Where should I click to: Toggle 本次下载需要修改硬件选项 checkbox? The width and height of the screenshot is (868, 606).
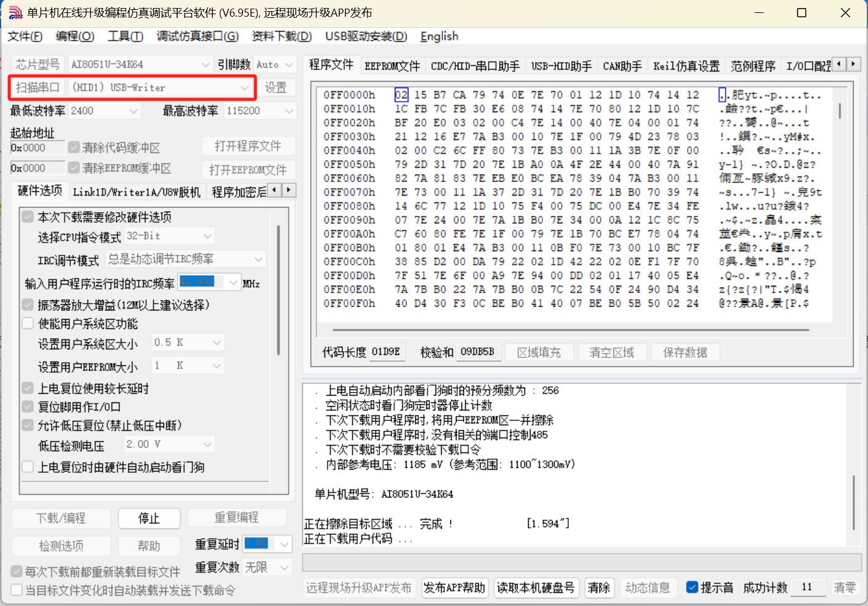coord(28,217)
